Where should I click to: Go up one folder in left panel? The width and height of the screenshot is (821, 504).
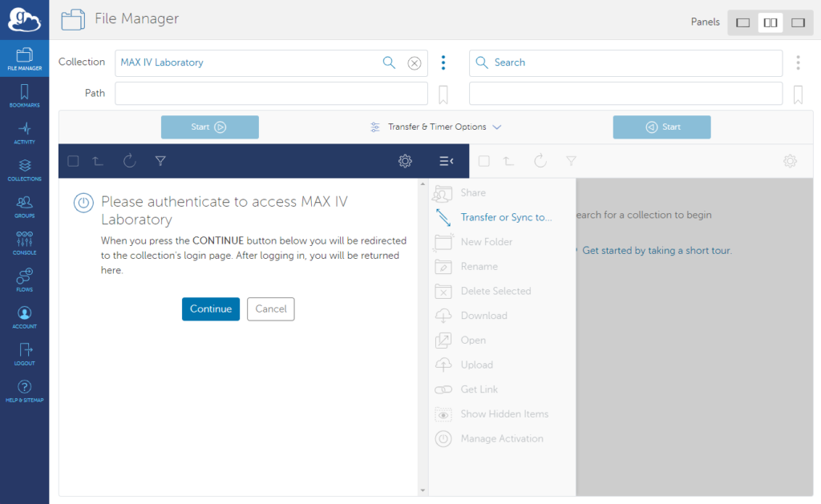[x=98, y=161]
